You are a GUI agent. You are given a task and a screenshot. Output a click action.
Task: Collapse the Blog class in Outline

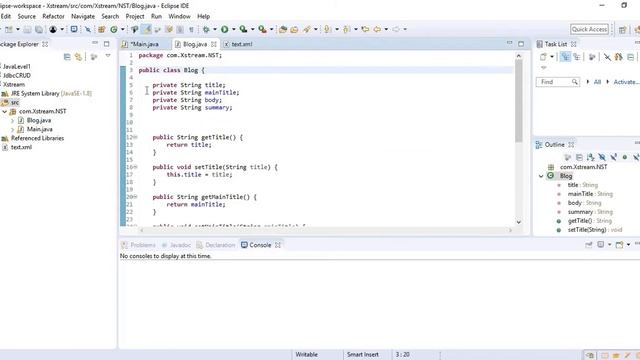[541, 176]
